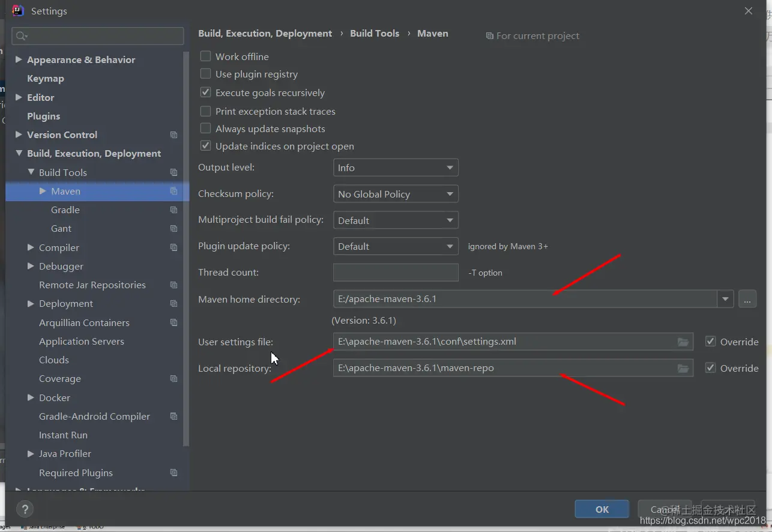Click the project-scope icon beside Gant
The width and height of the screenshot is (772, 532).
point(173,229)
